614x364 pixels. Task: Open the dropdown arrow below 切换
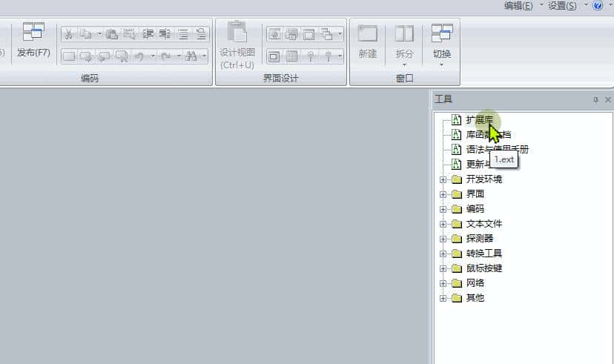pos(442,64)
